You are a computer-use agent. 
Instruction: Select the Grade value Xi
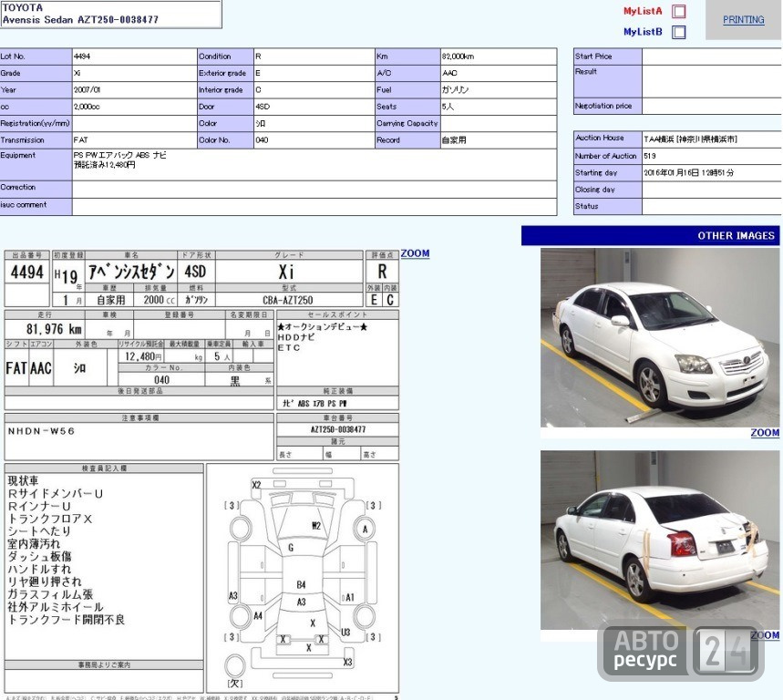(x=77, y=73)
